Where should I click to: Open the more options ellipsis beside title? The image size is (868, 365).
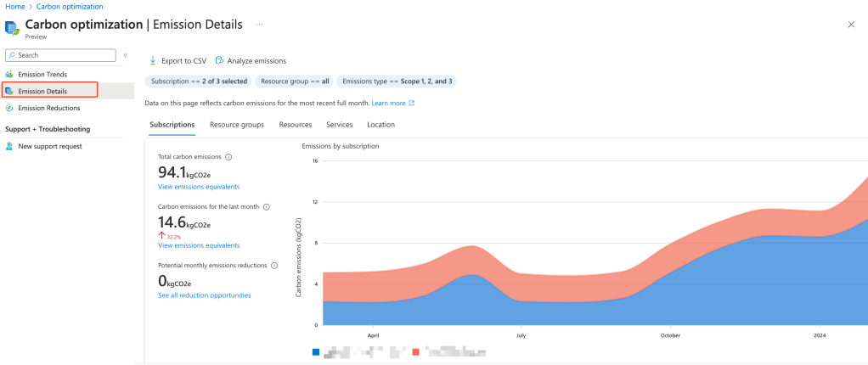259,25
